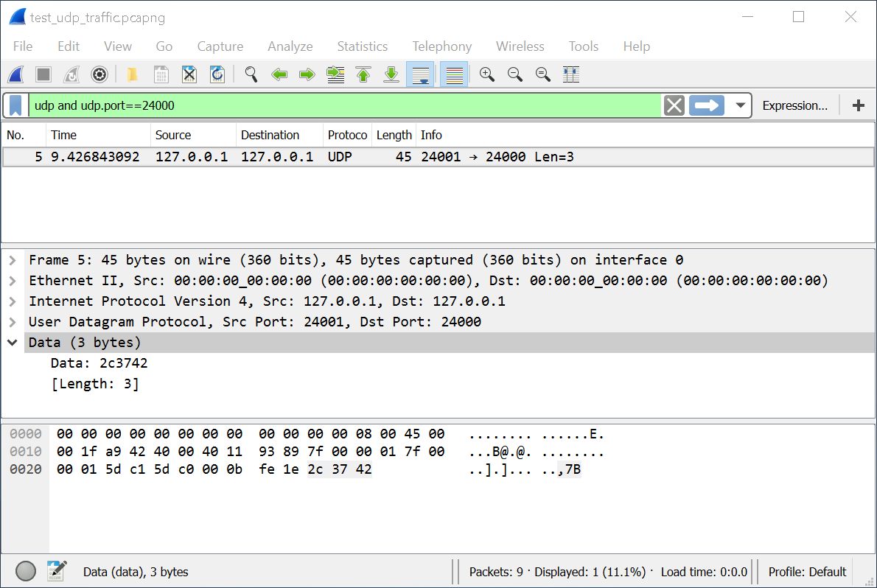The image size is (877, 588).
Task: Toggle packet list colorization
Action: 455,74
